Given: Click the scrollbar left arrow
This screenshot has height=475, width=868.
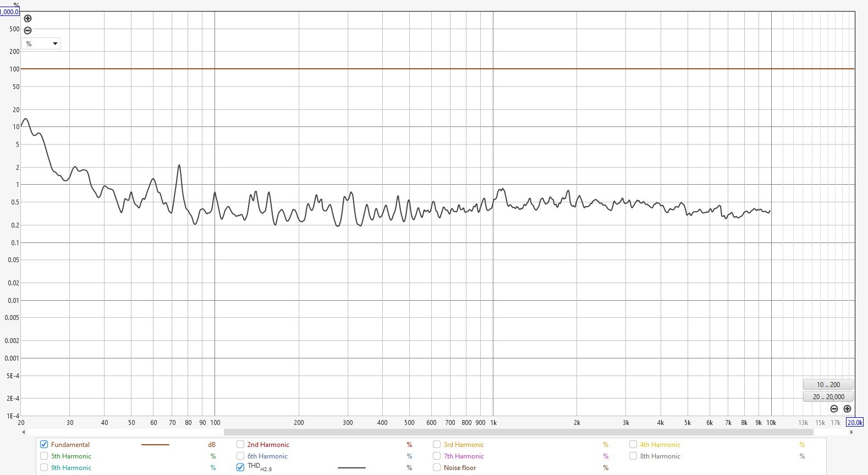Looking at the screenshot, I should coord(24,432).
